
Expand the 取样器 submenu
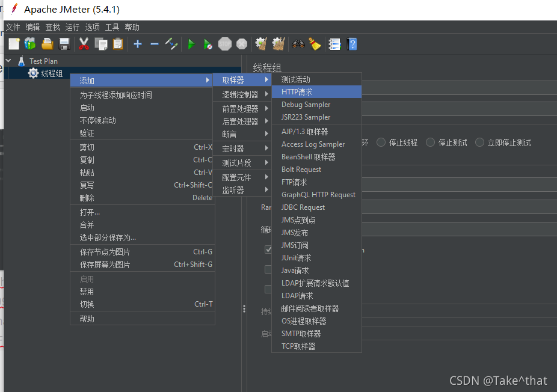point(242,80)
